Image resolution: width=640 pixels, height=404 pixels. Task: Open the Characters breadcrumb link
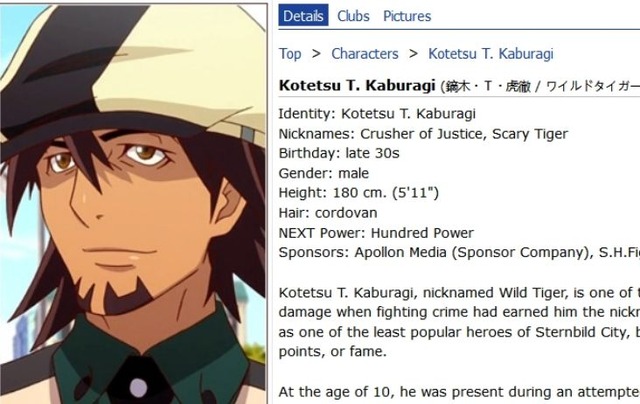pos(365,54)
